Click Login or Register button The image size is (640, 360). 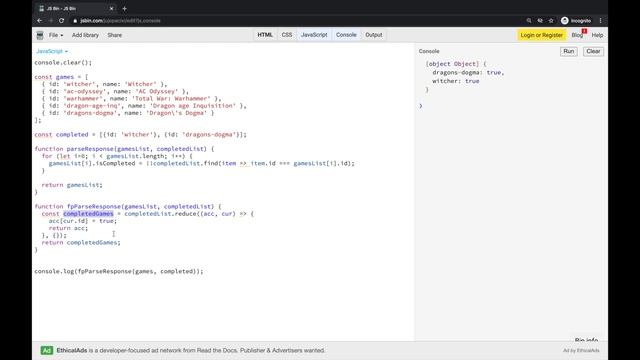tap(542, 35)
